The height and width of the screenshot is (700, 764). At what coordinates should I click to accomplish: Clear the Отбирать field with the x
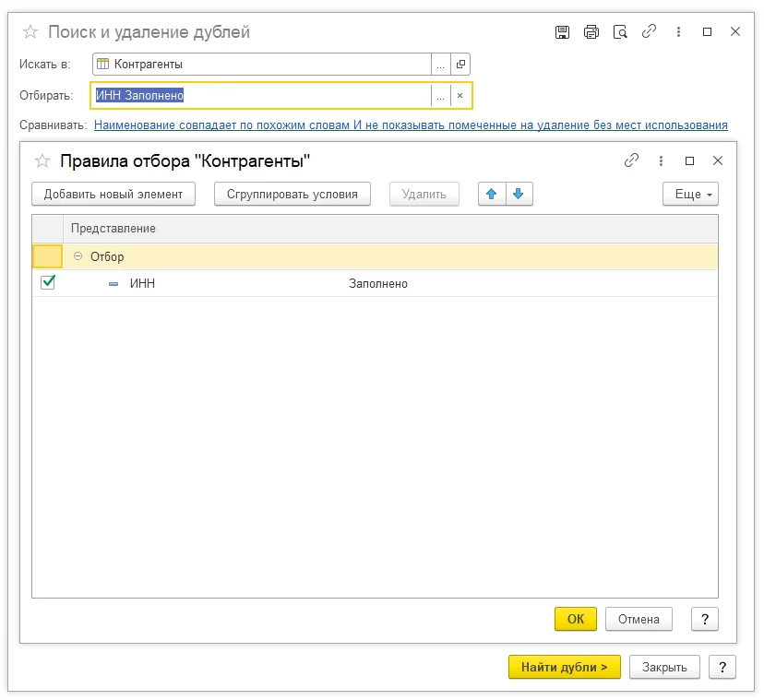(460, 96)
